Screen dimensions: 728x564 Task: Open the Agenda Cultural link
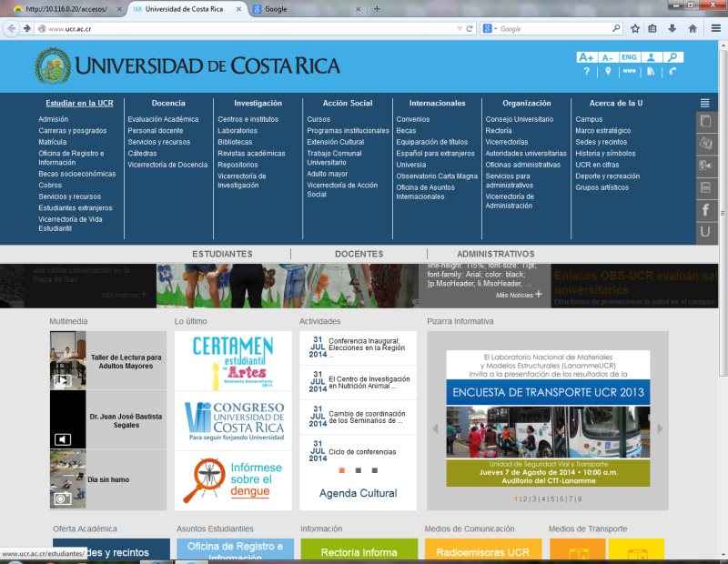point(358,493)
